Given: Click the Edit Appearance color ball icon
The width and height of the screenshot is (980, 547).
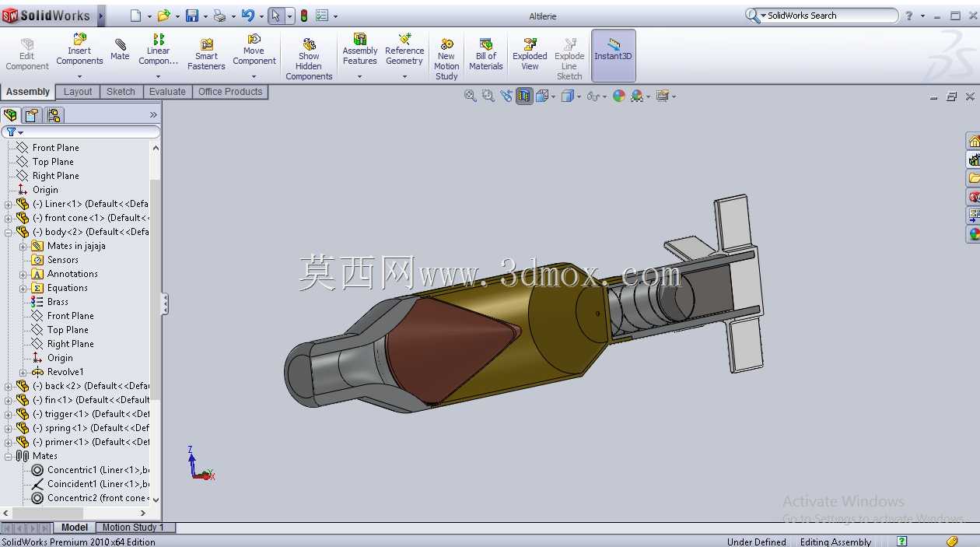Looking at the screenshot, I should pyautogui.click(x=619, y=96).
